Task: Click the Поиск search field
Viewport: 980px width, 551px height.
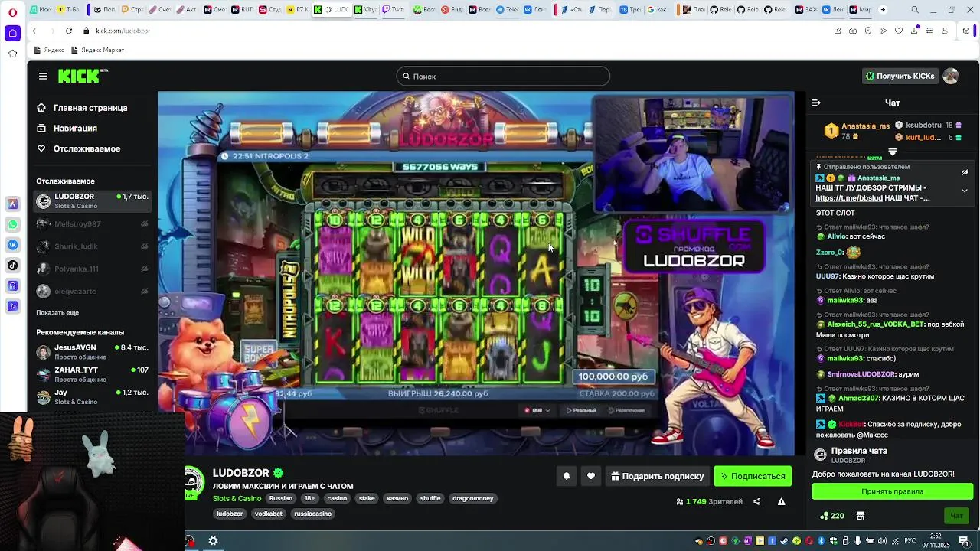Action: click(503, 77)
